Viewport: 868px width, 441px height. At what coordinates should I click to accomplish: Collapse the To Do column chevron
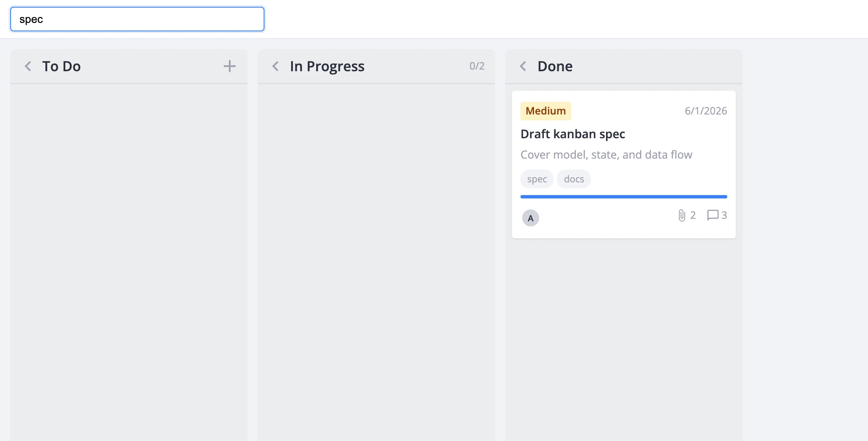point(28,66)
